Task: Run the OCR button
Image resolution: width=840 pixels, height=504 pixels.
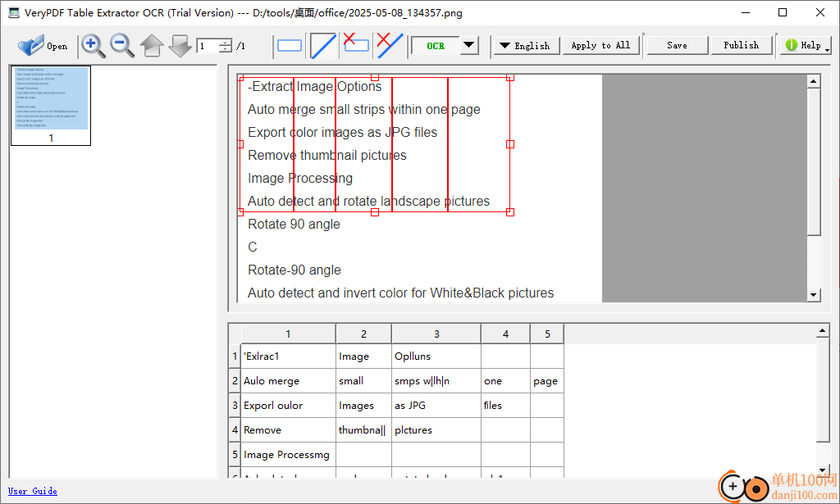Action: [436, 46]
